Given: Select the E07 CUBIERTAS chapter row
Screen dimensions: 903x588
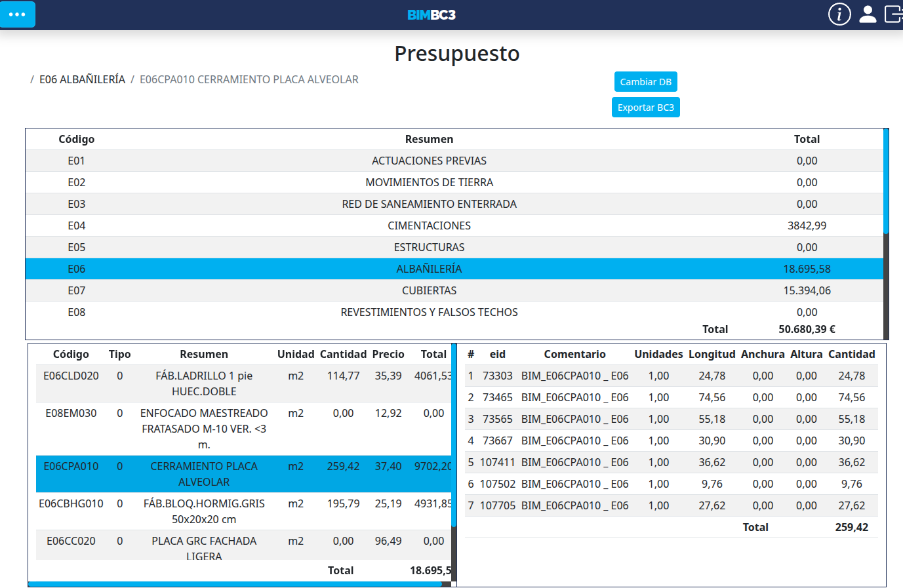Looking at the screenshot, I should [429, 290].
